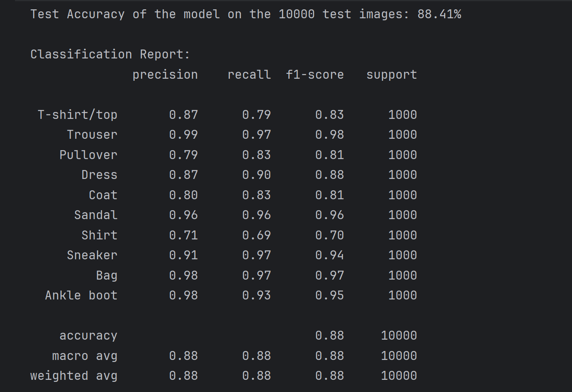This screenshot has height=392, width=572.
Task: Click the 'Classification Report:' heading text
Action: 110,54
